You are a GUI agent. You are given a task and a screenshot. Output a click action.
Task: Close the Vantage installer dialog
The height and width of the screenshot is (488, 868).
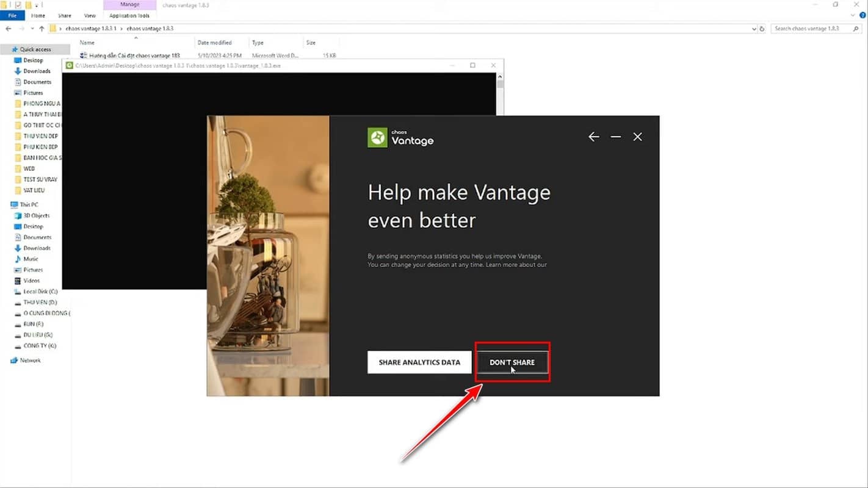637,137
